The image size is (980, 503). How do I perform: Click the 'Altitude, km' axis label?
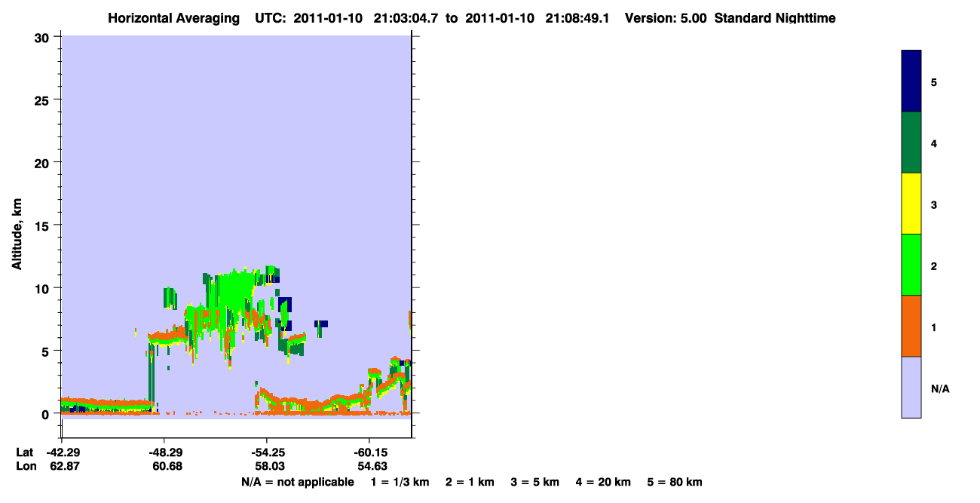point(16,235)
